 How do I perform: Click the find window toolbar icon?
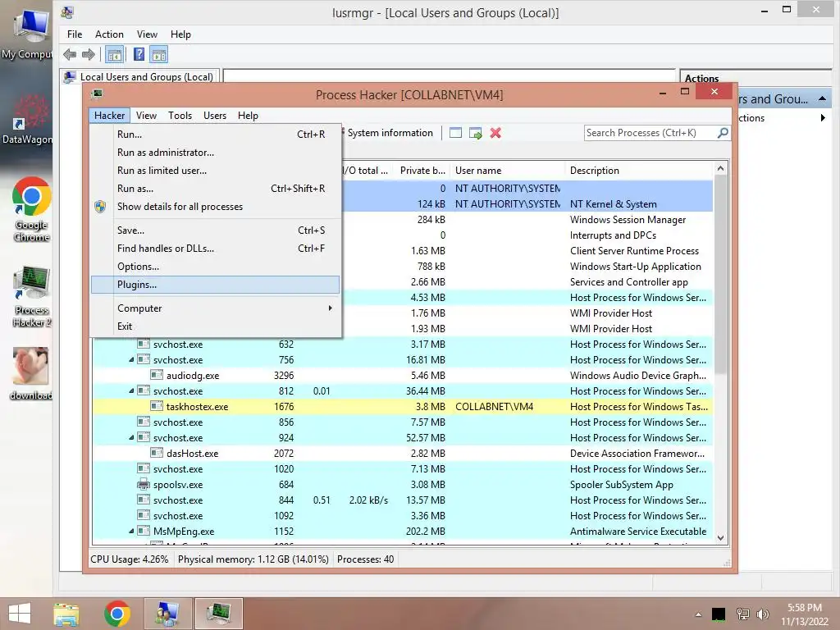tap(455, 133)
